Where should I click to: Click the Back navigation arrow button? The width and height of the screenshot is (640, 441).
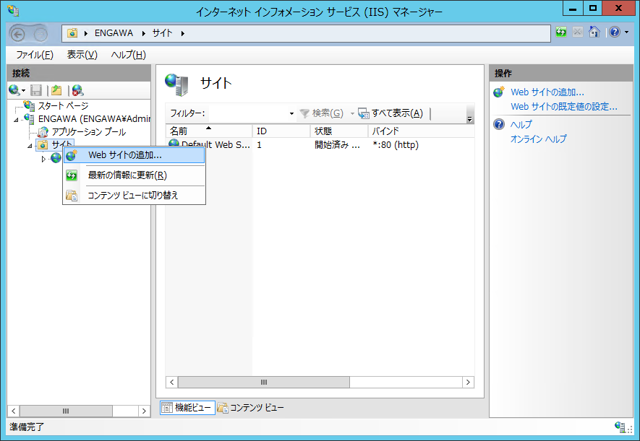(x=18, y=34)
